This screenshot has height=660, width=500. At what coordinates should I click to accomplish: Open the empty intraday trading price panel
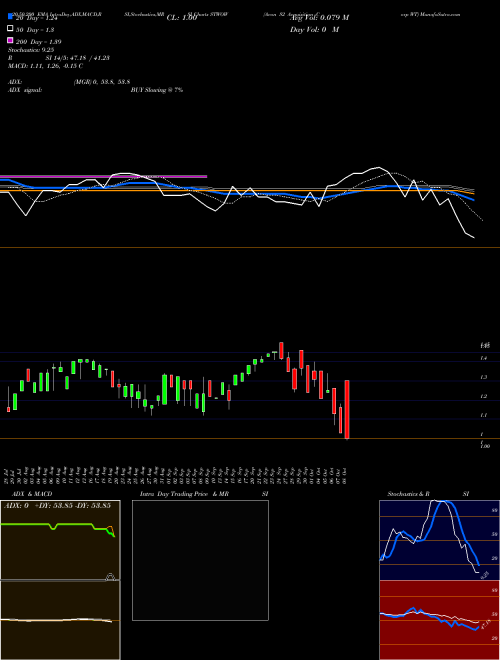click(x=200, y=560)
